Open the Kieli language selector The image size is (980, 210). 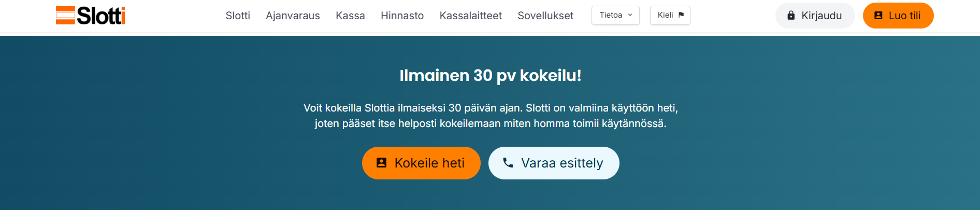point(666,15)
